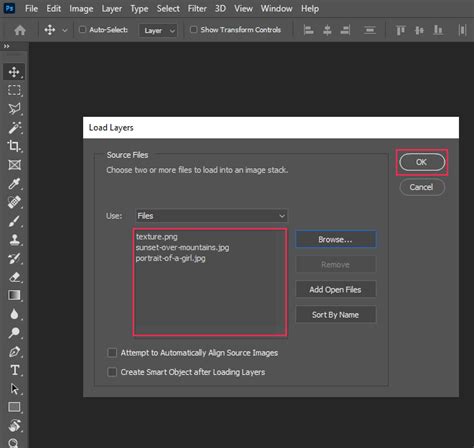Select the Crop tool
Image resolution: width=474 pixels, height=448 pixels.
(x=14, y=146)
